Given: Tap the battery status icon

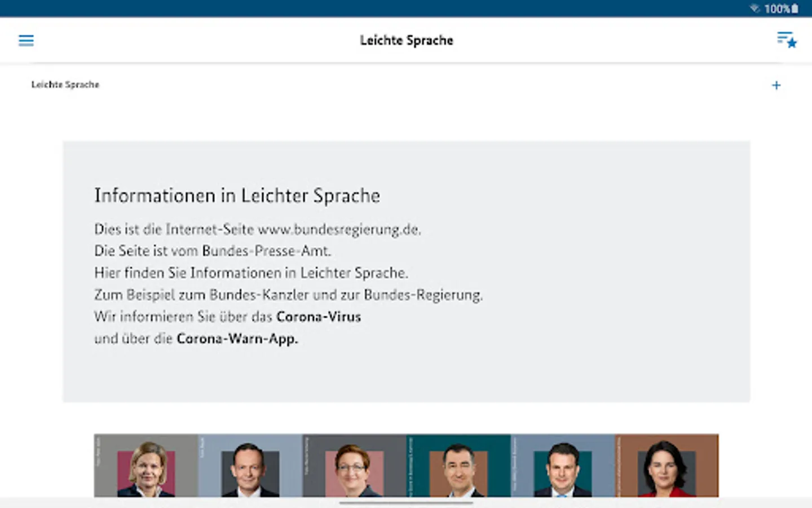Looking at the screenshot, I should [x=795, y=8].
